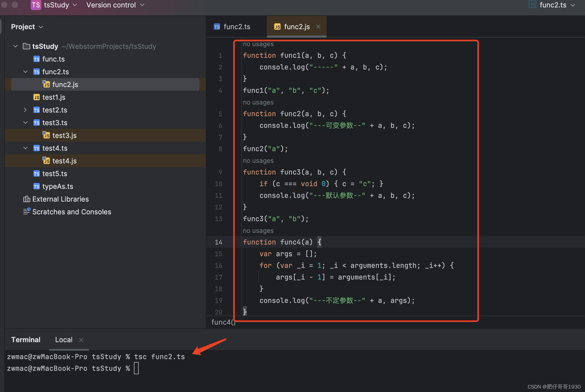Click the 'no usages' hint above func1
The width and height of the screenshot is (585, 392).
pyautogui.click(x=258, y=44)
